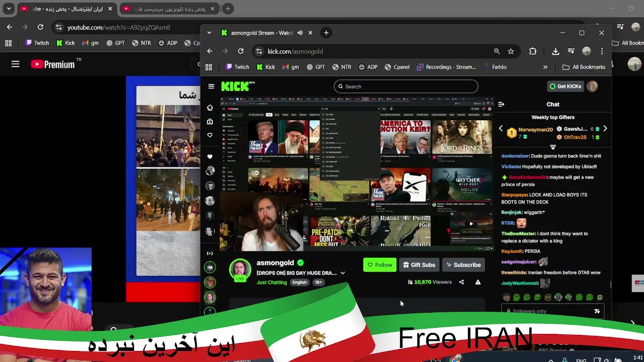
Task: Subscribe to asmongold
Action: [463, 265]
